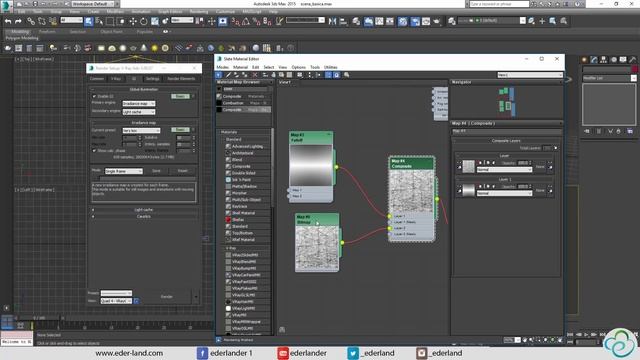Image resolution: width=640 pixels, height=360 pixels.
Task: Open the Primary engine dropdown
Action: [x=139, y=104]
